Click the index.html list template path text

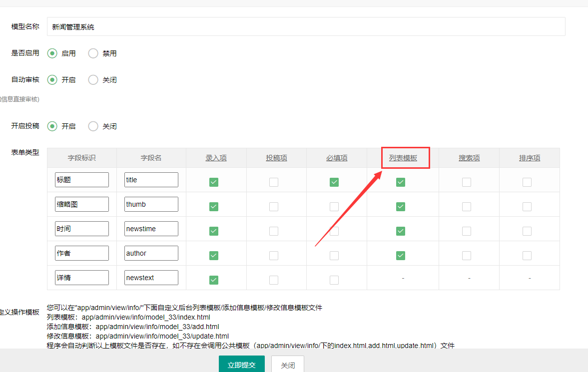click(x=146, y=317)
